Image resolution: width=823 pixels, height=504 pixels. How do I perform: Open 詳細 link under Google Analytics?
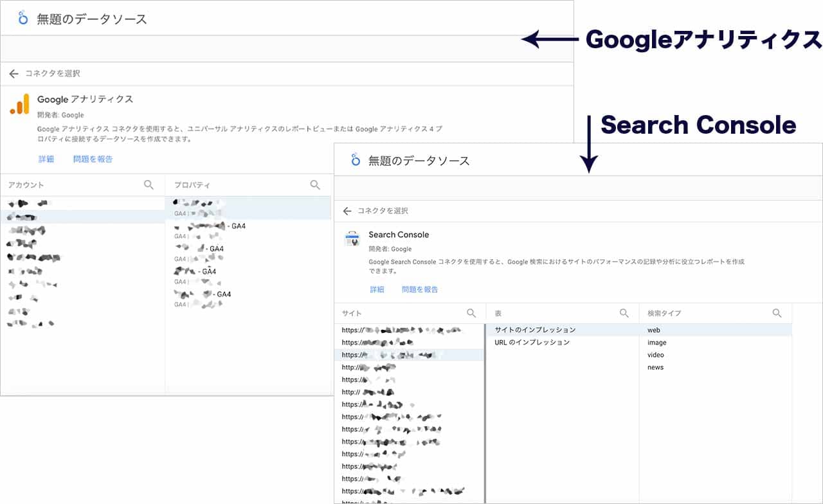click(46, 159)
